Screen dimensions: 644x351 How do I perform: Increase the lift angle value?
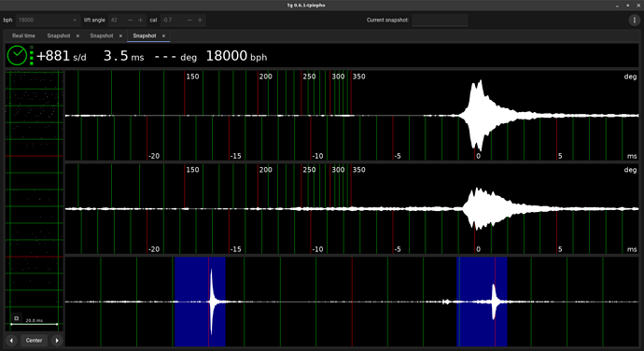tap(140, 21)
